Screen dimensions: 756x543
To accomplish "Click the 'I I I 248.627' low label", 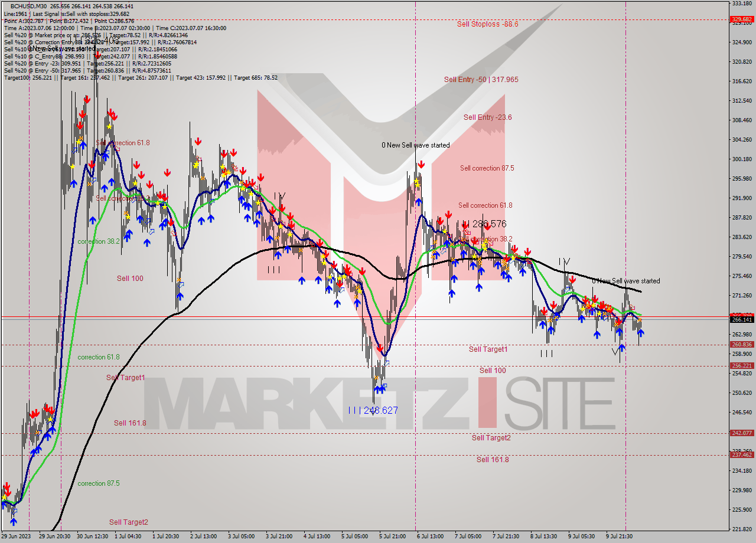I will [373, 410].
